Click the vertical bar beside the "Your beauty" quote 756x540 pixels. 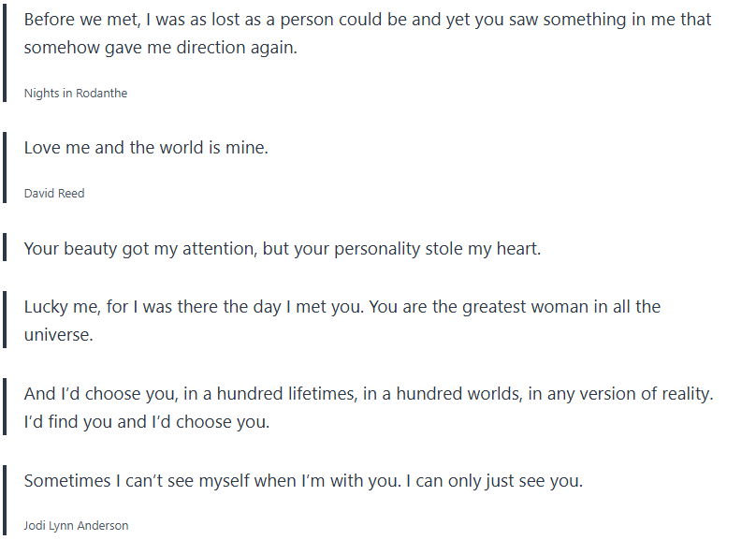pos(6,249)
